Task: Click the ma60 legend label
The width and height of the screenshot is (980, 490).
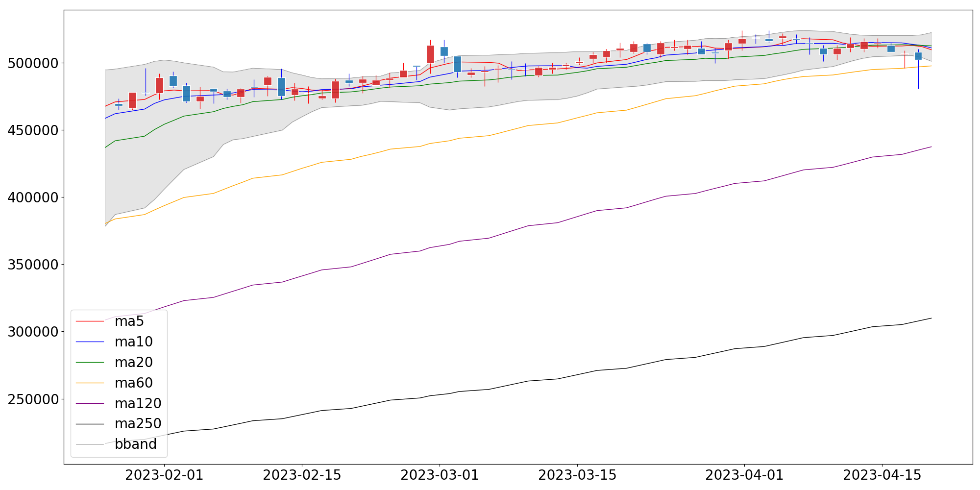Action: (x=134, y=383)
